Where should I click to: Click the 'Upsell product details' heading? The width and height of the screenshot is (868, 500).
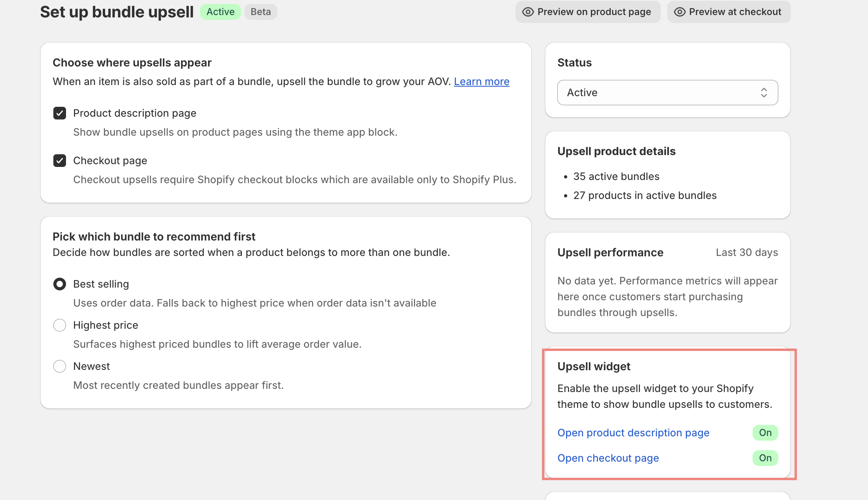point(616,151)
